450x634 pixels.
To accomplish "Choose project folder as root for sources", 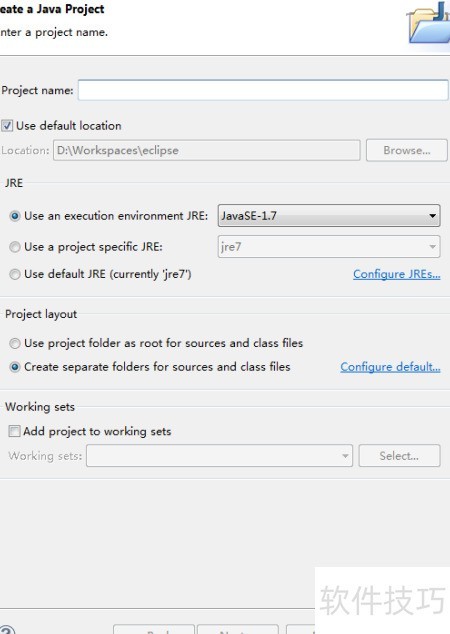I will [15, 343].
